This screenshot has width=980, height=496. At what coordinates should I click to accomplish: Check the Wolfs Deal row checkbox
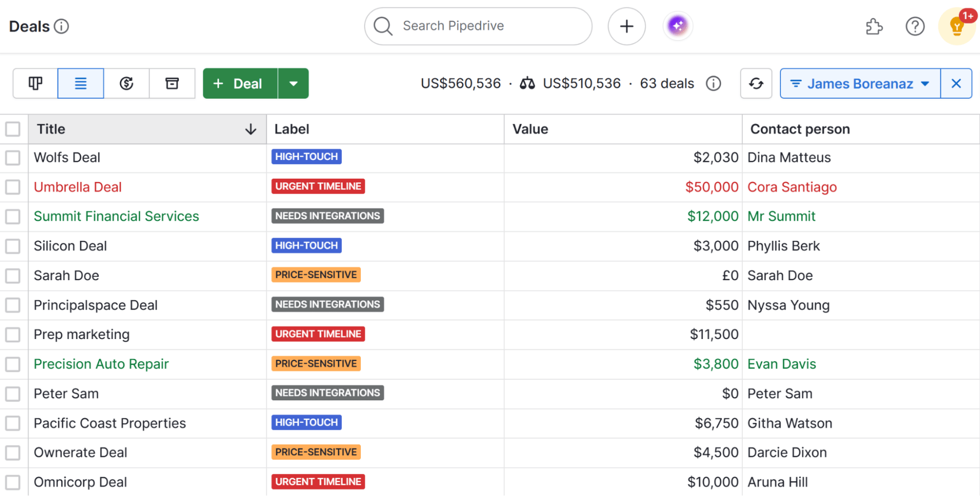coord(13,158)
